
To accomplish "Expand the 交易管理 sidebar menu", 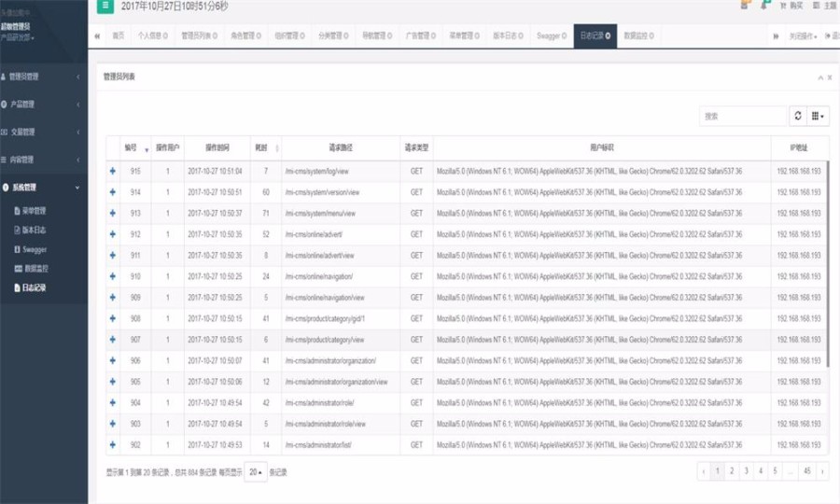I will pos(44,132).
